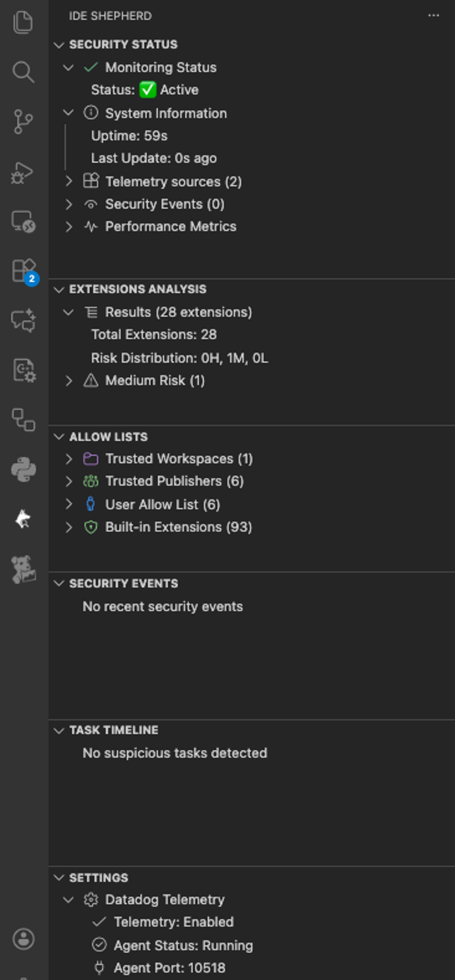The height and width of the screenshot is (980, 455).
Task: Open the Copilot Chat sidebar icon
Action: coord(23,320)
